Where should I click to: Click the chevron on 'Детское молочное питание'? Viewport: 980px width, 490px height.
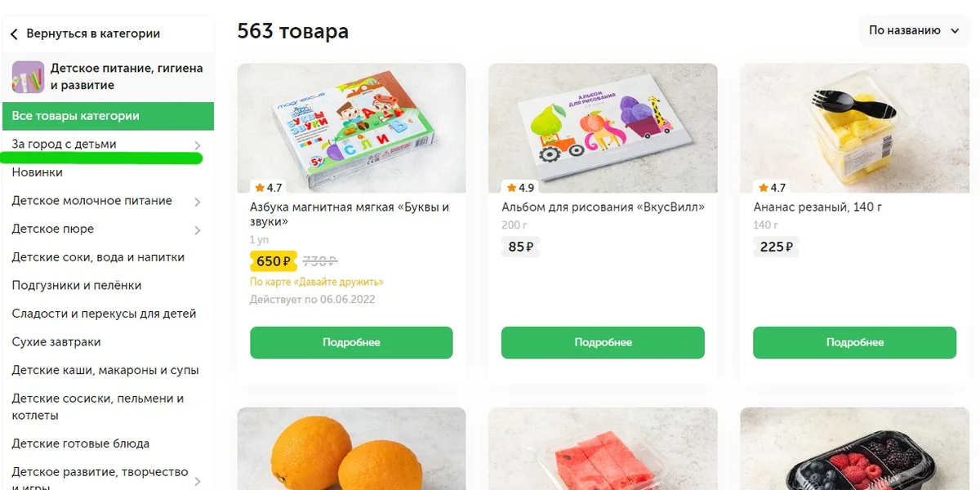coord(195,200)
